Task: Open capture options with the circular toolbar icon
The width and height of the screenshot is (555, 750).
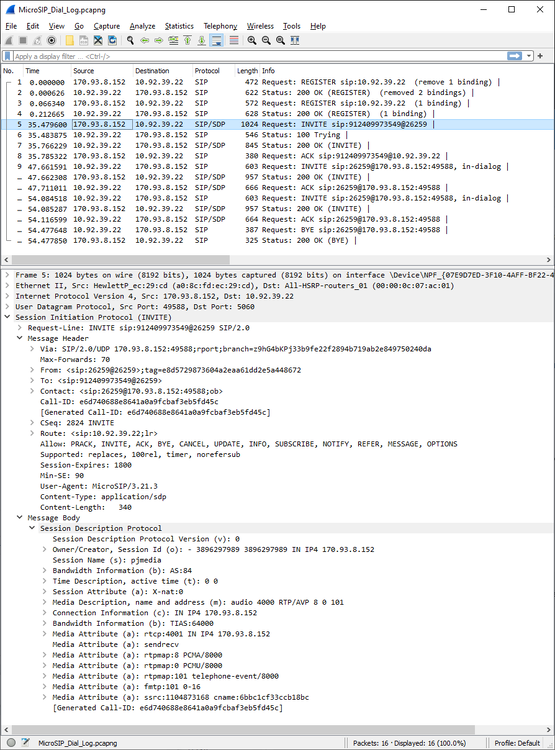Action: click(52, 41)
